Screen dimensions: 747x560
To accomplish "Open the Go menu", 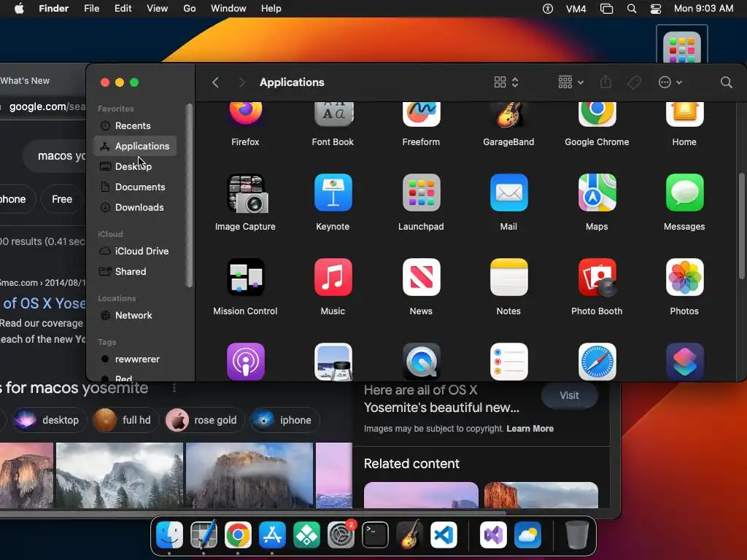I will 190,9.
